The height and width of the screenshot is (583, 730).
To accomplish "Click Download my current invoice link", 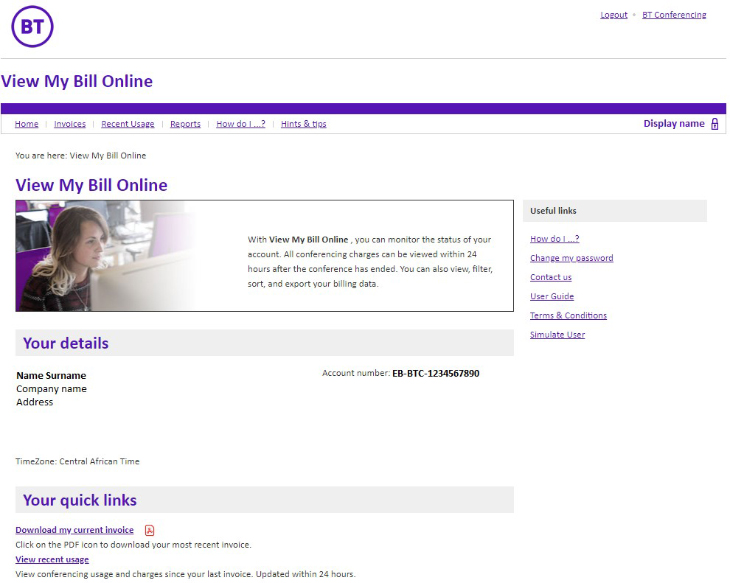I will 74,530.
